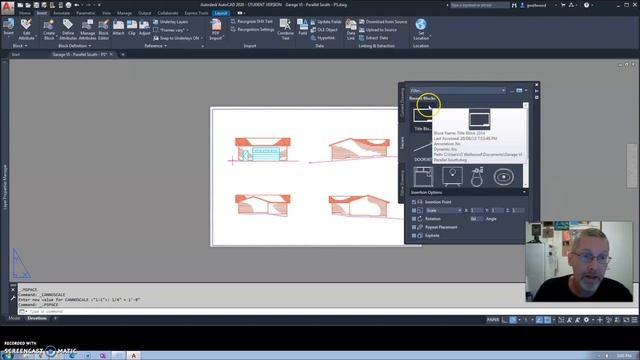
Task: Open the Express Tools ribbon tab
Action: click(196, 13)
